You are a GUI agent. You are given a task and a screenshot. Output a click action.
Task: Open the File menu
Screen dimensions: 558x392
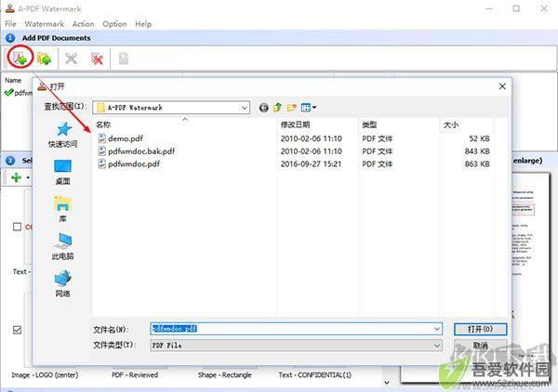pos(10,24)
